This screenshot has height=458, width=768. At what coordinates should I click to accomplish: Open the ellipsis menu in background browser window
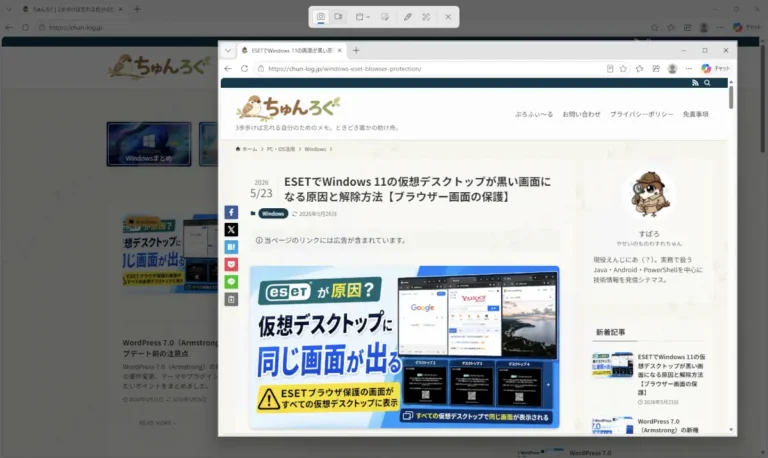click(720, 27)
